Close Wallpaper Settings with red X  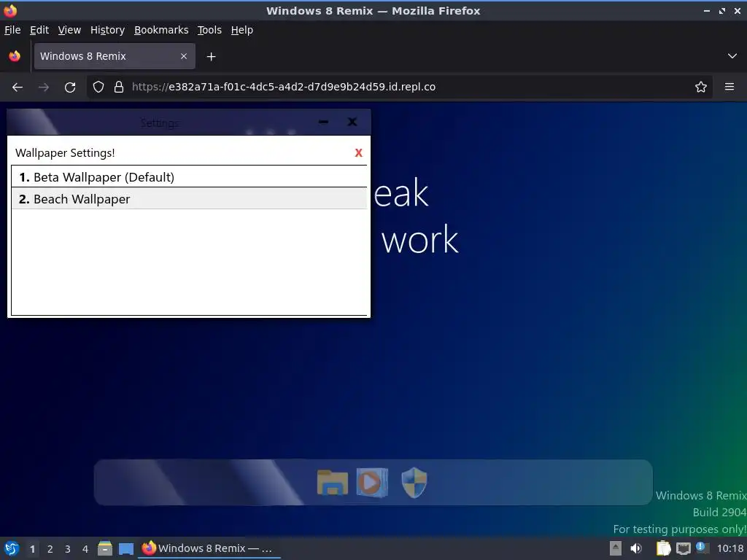click(x=358, y=153)
